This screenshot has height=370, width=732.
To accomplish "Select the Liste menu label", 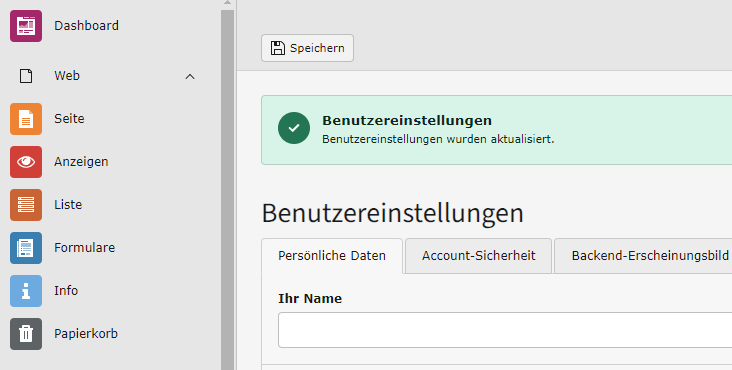I will 68,204.
